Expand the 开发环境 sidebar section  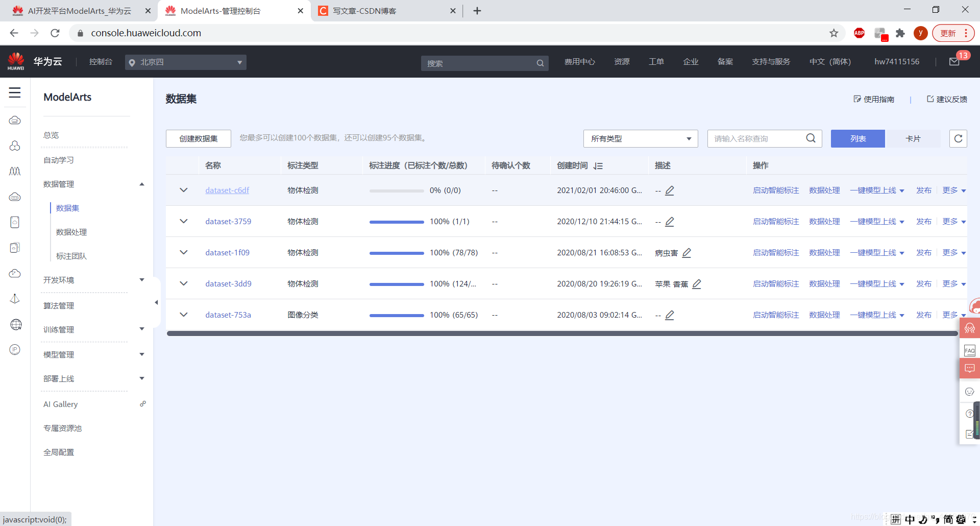[x=142, y=280]
